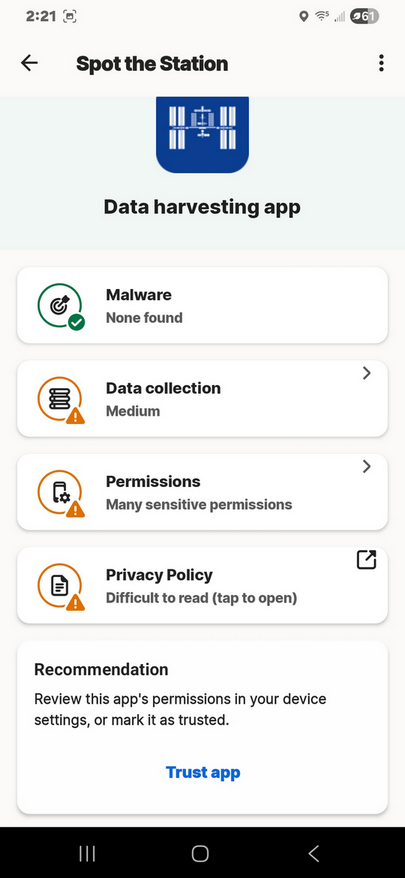Expand Data collection using its chevron
Viewport: 405px width, 878px height.
click(366, 373)
